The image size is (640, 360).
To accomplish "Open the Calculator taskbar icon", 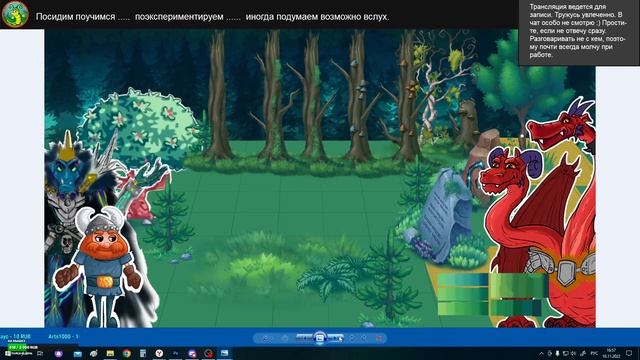I will pos(143,353).
